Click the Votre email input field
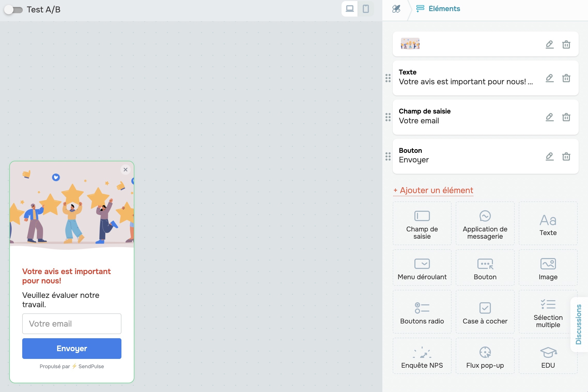The height and width of the screenshot is (392, 588). [72, 323]
